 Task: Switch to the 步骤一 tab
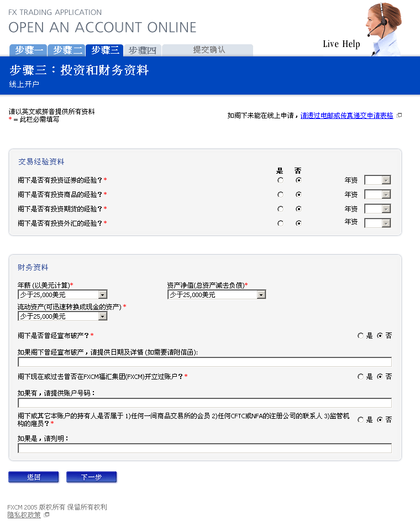[x=28, y=50]
